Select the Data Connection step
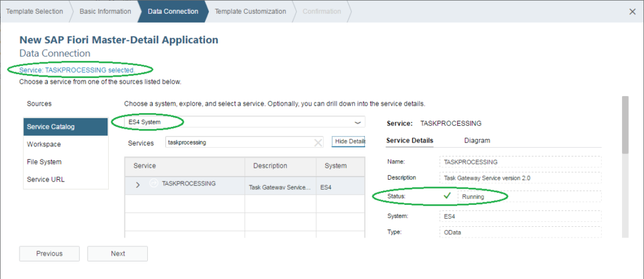The height and width of the screenshot is (279, 644). pyautogui.click(x=173, y=11)
